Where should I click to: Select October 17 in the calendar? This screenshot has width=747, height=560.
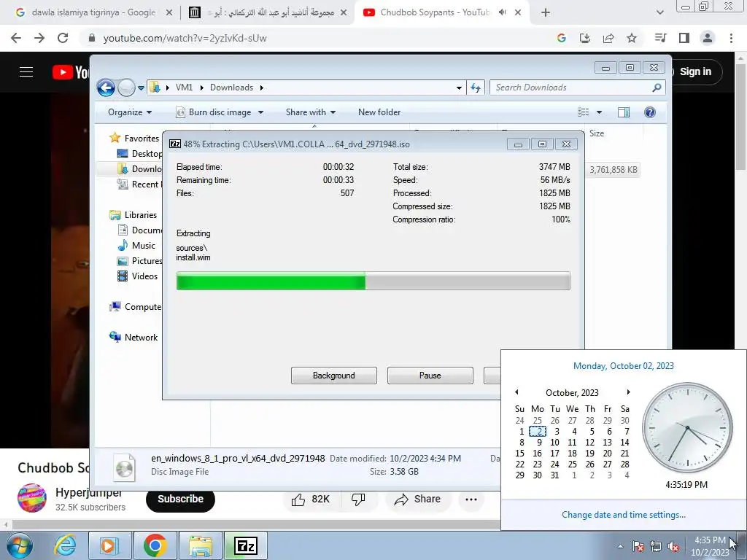[554, 454]
